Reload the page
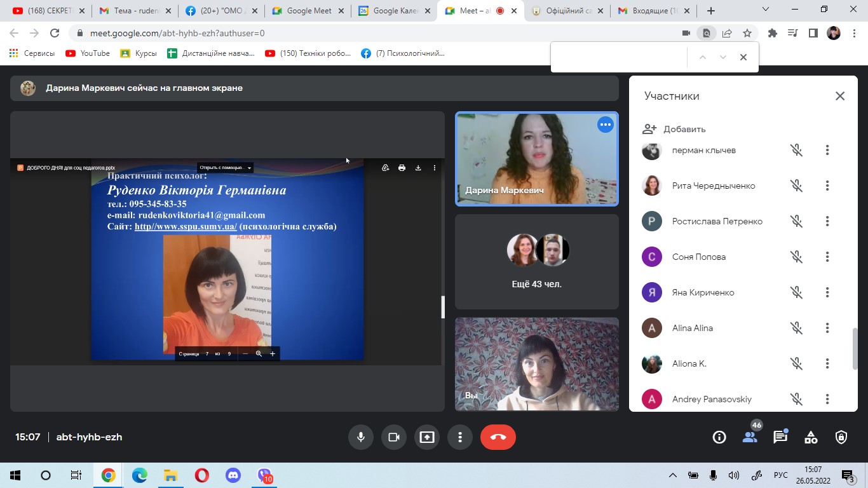The height and width of the screenshot is (488, 868). 55,33
